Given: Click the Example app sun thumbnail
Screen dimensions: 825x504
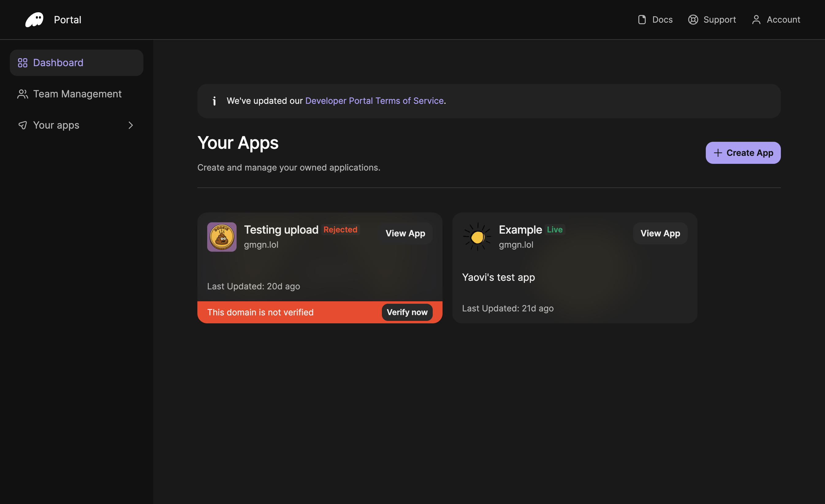Looking at the screenshot, I should point(477,237).
